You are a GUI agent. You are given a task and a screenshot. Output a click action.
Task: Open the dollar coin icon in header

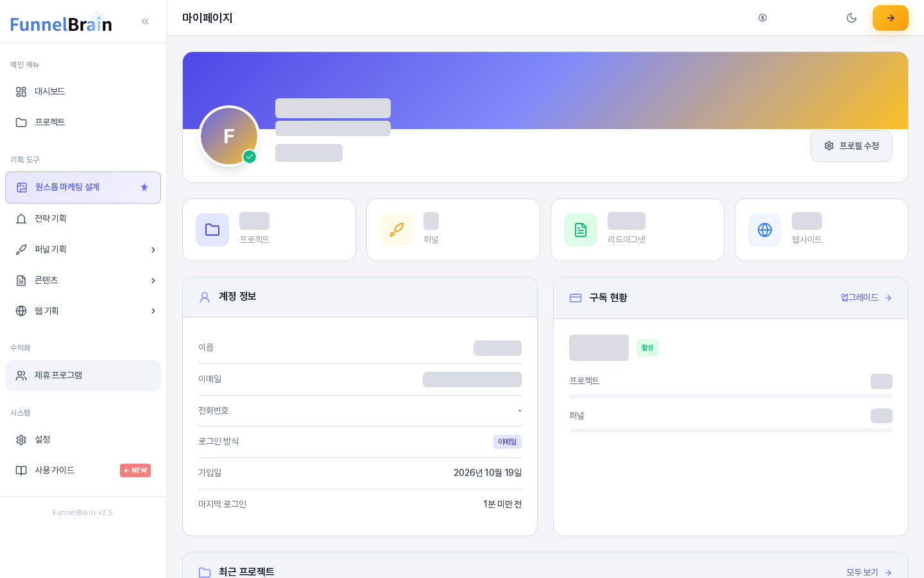[x=762, y=18]
